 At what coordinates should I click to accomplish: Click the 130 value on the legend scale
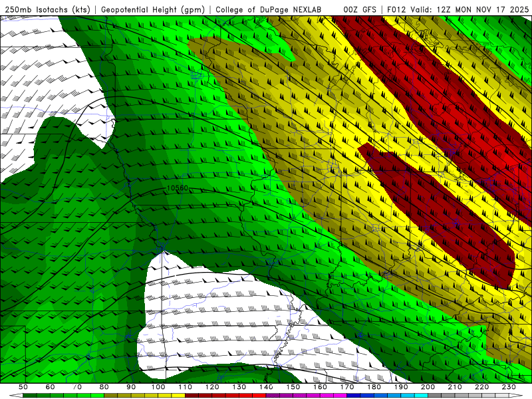click(239, 387)
